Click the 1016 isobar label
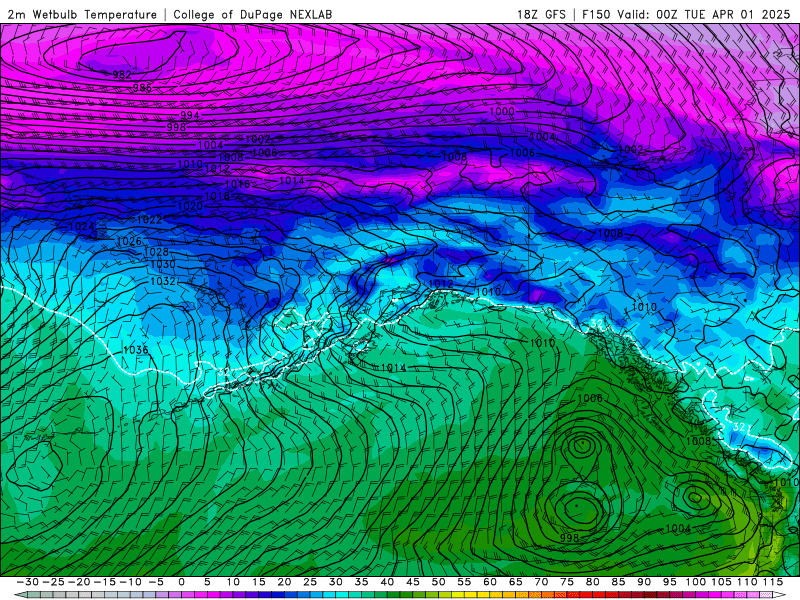This screenshot has width=800, height=600. pyautogui.click(x=237, y=184)
